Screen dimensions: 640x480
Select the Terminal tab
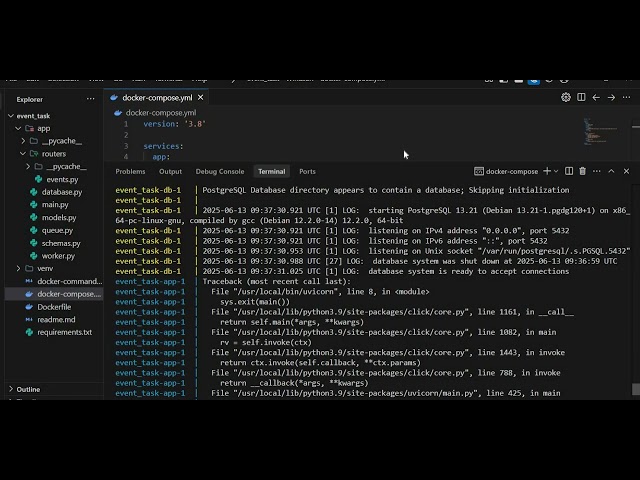(271, 171)
